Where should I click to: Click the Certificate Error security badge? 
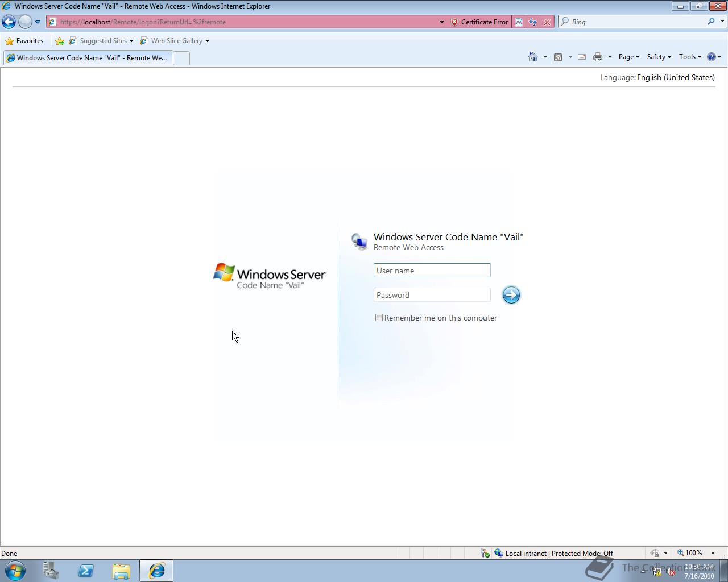point(479,22)
